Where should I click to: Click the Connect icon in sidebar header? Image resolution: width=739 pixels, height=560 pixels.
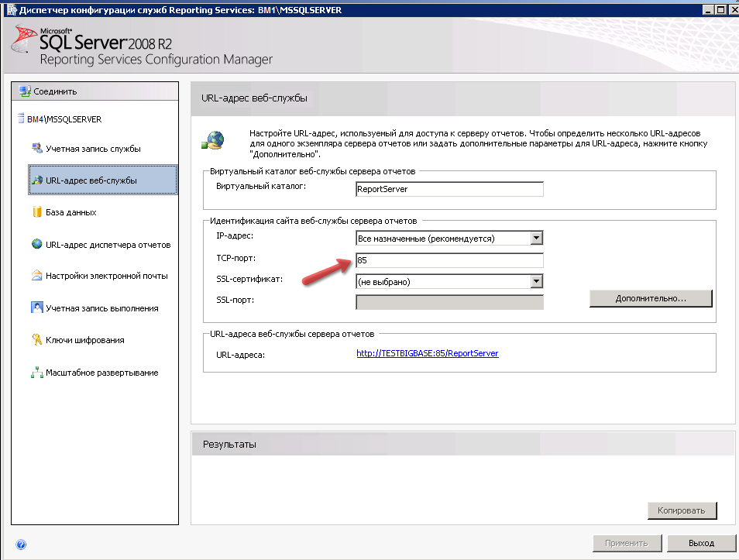coord(25,91)
